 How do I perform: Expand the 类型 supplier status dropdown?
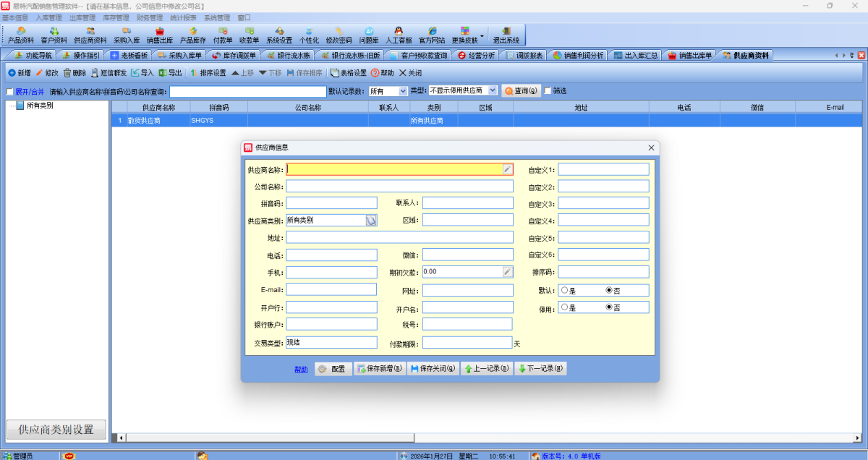(492, 90)
